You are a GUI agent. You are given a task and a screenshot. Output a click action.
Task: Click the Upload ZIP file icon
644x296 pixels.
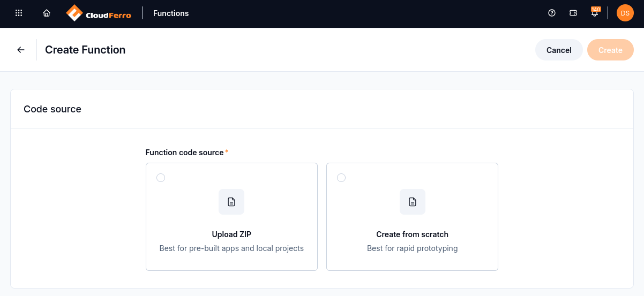[231, 202]
